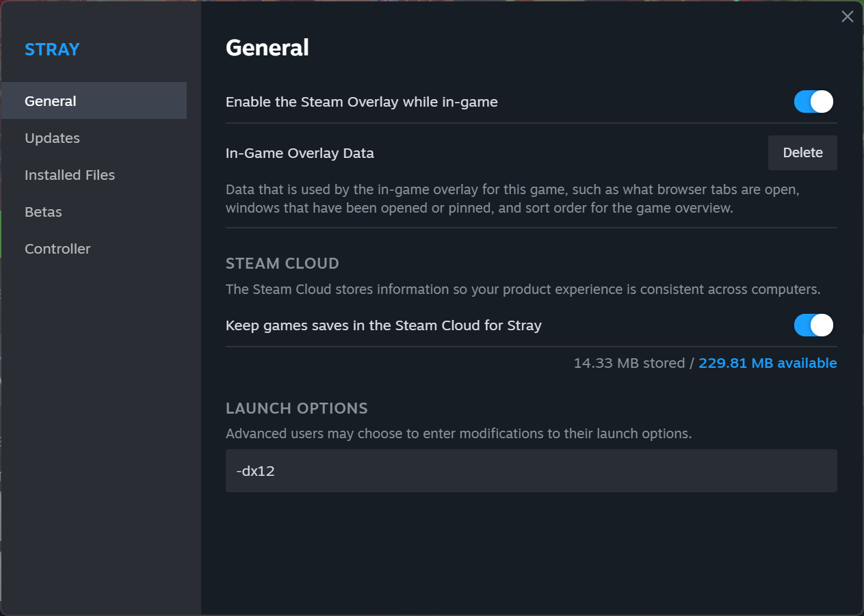Click the Keep games saves label
The width and height of the screenshot is (864, 616).
pyautogui.click(x=384, y=325)
